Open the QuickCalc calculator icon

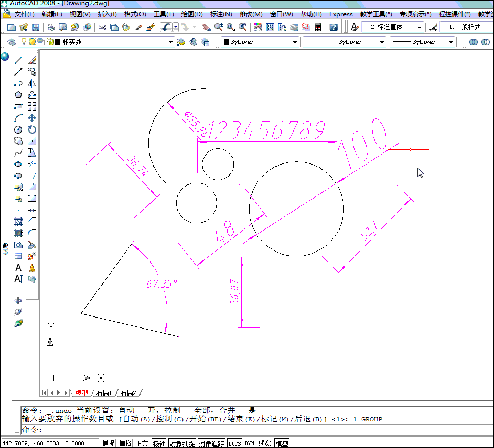318,27
